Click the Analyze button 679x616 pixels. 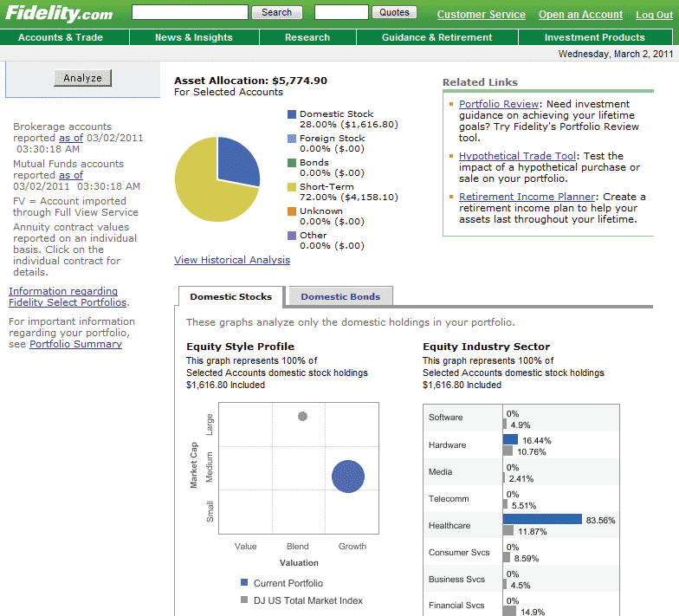(x=83, y=78)
